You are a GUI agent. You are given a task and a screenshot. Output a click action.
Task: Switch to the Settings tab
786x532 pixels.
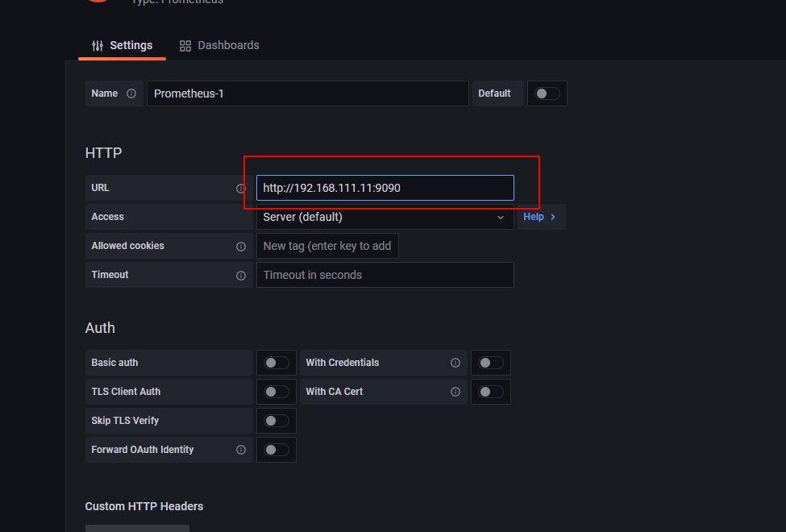pos(123,46)
